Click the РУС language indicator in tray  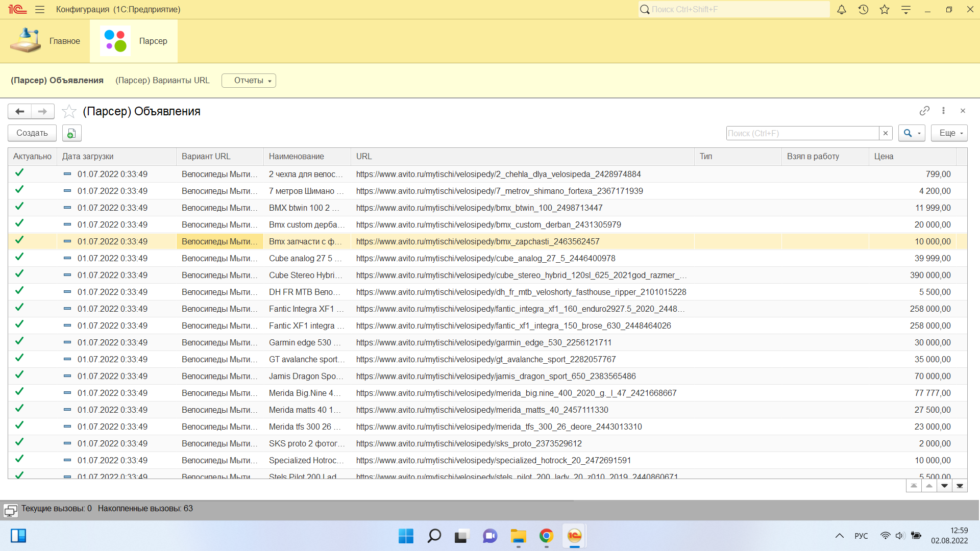(x=861, y=536)
